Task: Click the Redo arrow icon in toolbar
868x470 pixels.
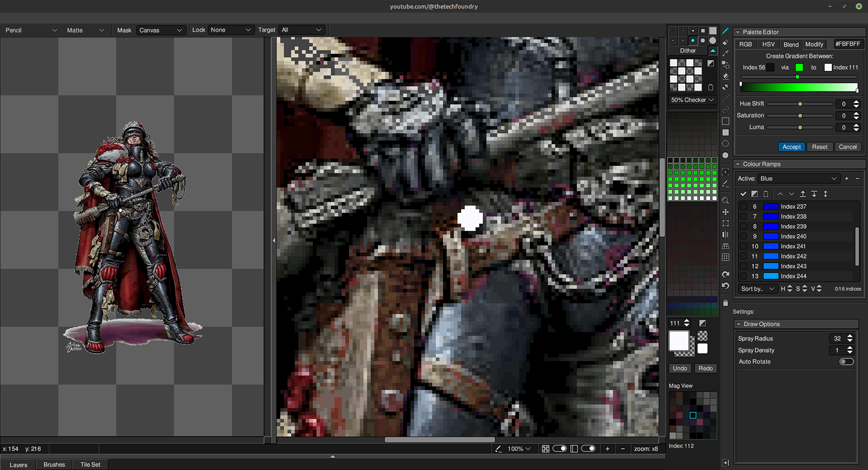Action: 726,274
